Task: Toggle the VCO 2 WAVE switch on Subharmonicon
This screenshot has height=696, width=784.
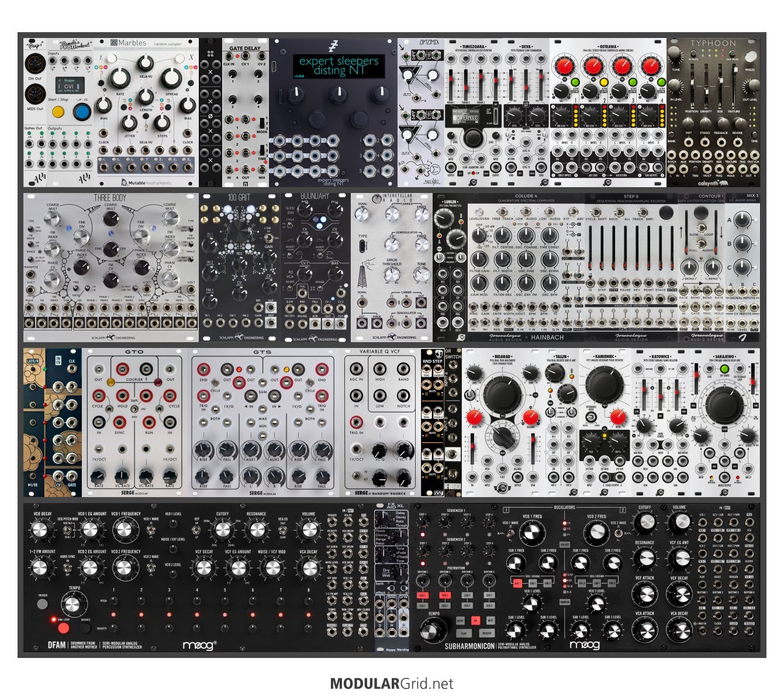Action: click(619, 533)
